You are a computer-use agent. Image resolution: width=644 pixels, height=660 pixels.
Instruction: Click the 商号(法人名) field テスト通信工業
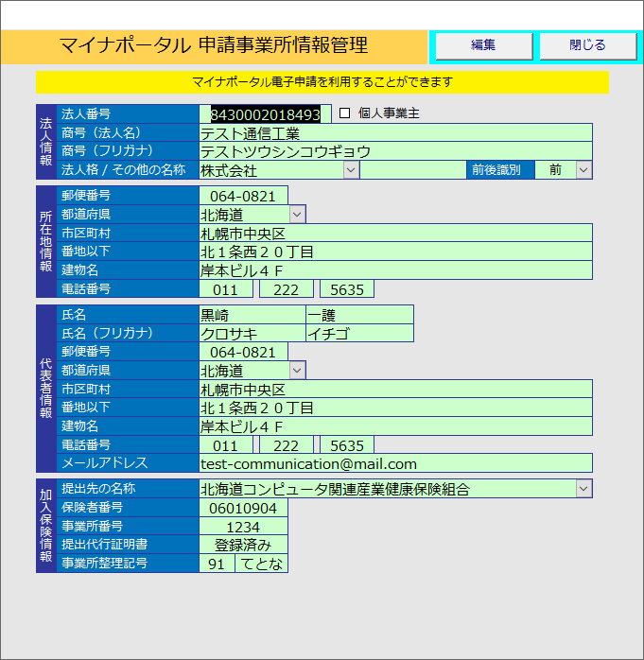(395, 133)
